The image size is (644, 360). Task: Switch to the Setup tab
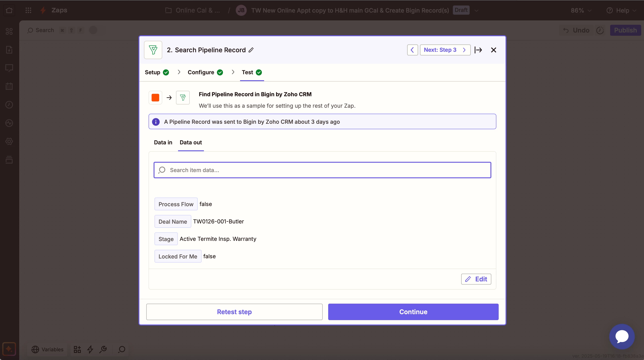[157, 72]
